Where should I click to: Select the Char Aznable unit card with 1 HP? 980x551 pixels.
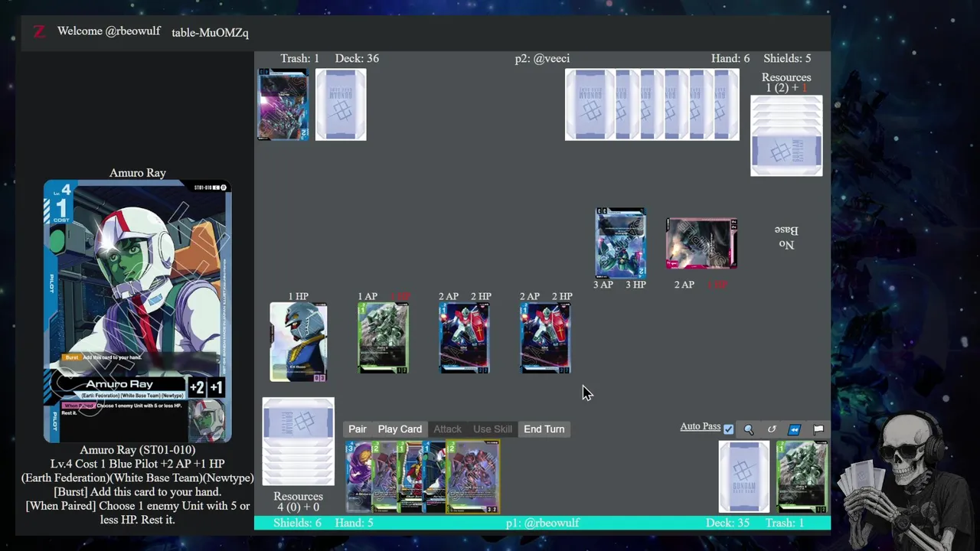coord(299,342)
